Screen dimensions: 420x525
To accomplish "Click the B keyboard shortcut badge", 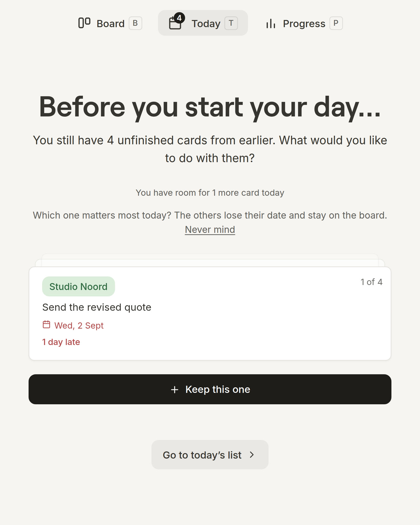I will (135, 23).
